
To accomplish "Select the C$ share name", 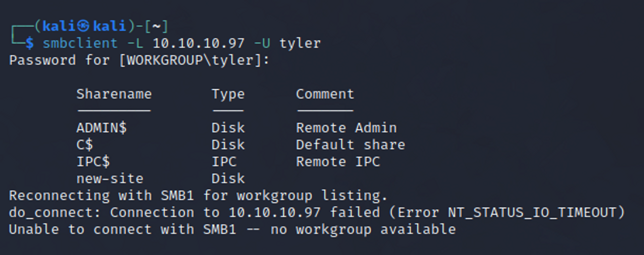I will (x=85, y=145).
